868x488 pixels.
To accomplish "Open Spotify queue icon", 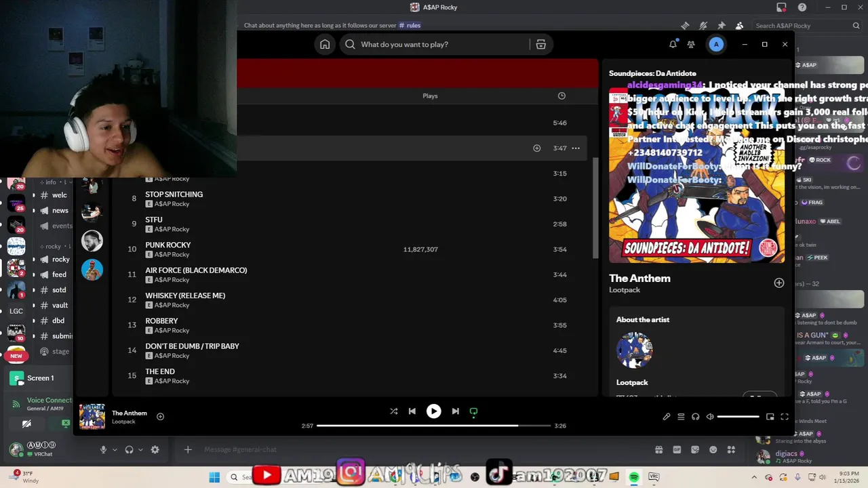I will [x=681, y=417].
